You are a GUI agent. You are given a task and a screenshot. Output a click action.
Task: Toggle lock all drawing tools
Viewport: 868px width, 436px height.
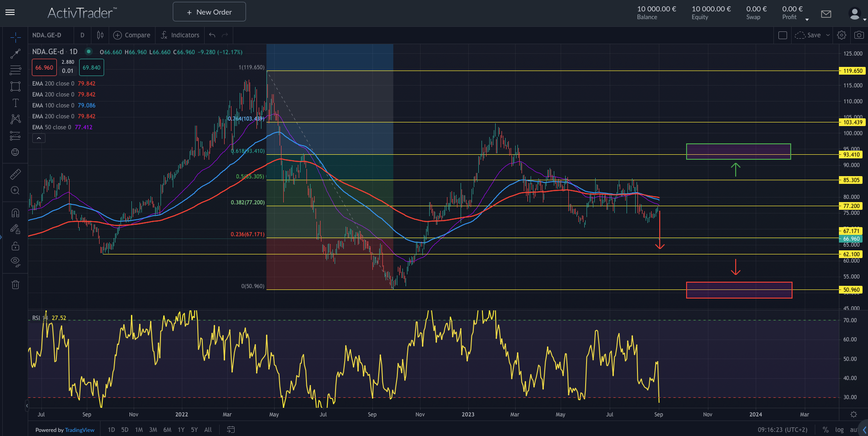click(x=15, y=246)
